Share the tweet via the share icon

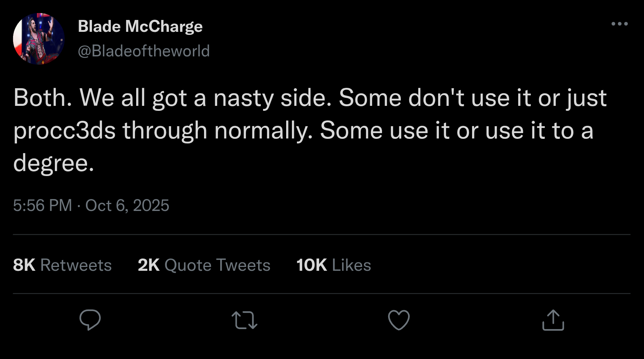pos(553,320)
